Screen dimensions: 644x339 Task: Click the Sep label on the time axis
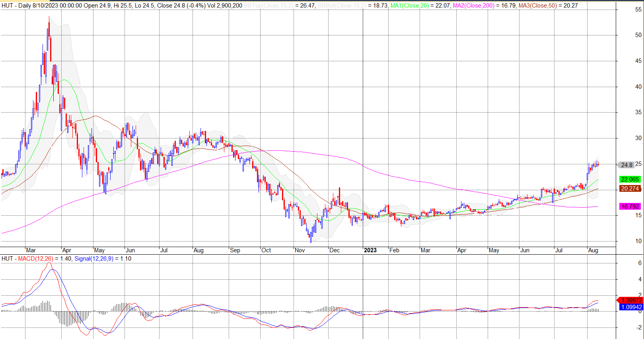point(235,250)
